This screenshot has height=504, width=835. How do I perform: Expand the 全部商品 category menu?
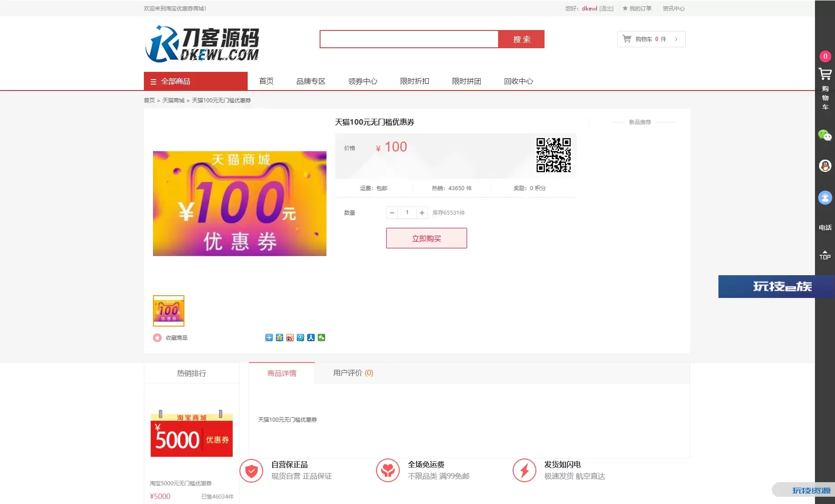[196, 81]
